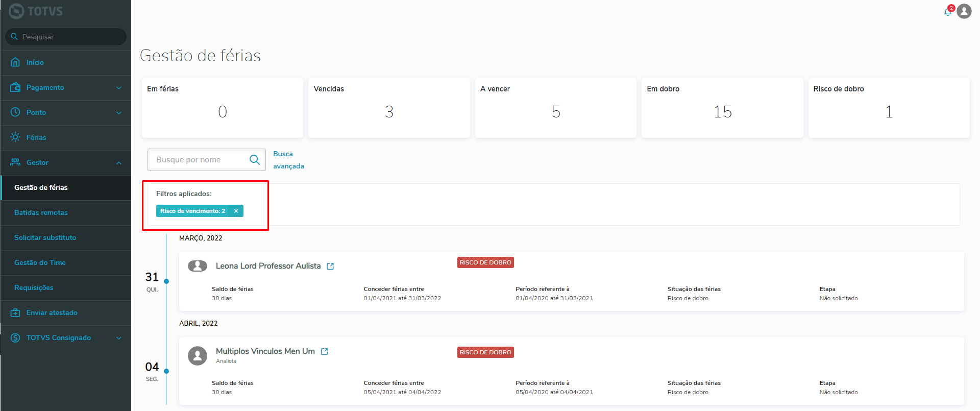Click the TOTVS Consignado dollar icon
The image size is (980, 411).
coord(15,337)
